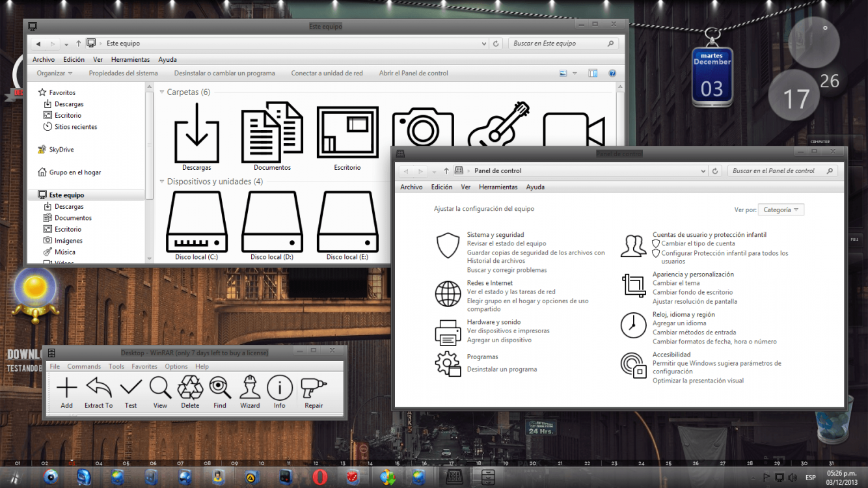Expand the Organizar dropdown menu
The width and height of the screenshot is (868, 488).
55,74
